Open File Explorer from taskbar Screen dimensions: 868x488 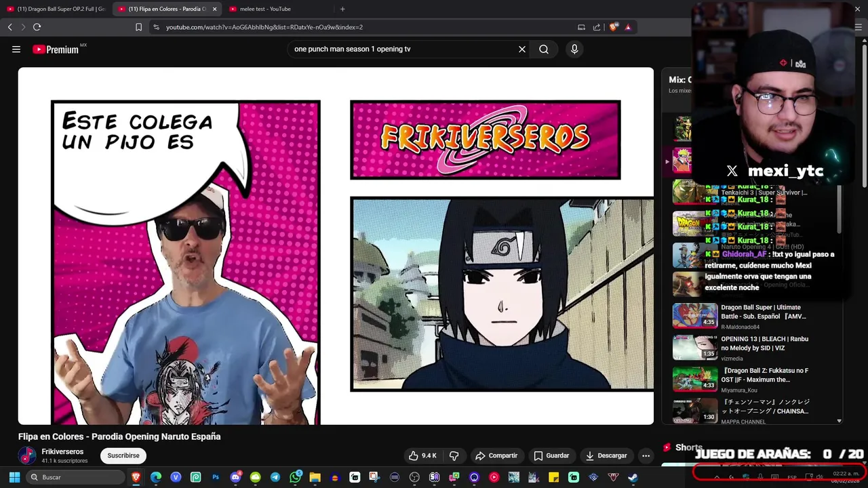(315, 477)
